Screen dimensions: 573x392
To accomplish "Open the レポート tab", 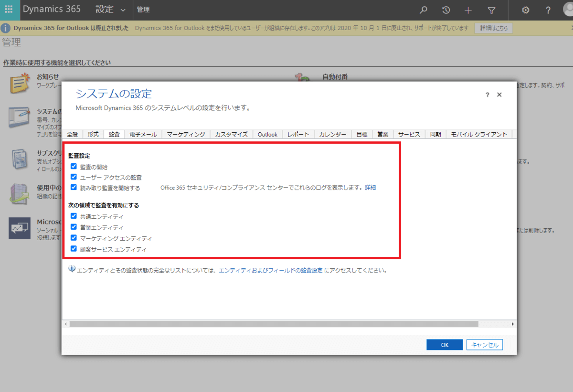I will point(298,134).
